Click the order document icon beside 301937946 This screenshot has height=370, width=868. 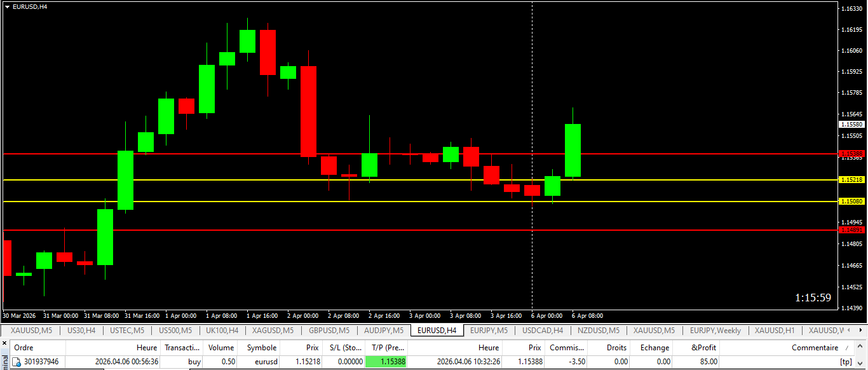click(x=17, y=362)
